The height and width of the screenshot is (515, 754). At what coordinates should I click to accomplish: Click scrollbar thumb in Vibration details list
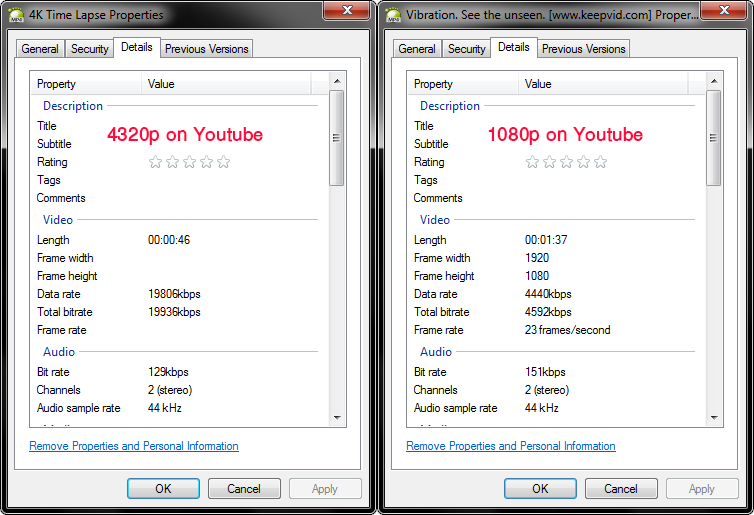point(714,138)
